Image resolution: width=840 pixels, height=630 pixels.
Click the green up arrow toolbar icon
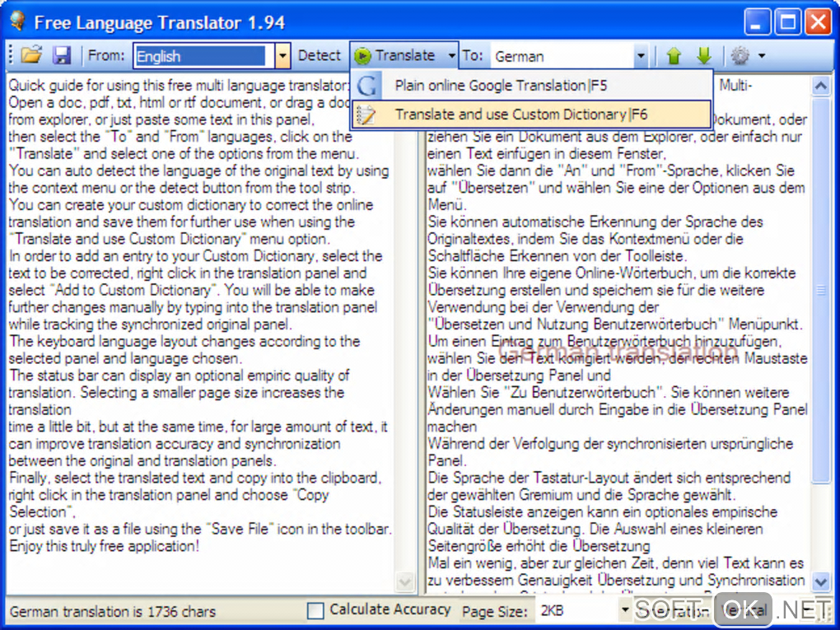[674, 55]
